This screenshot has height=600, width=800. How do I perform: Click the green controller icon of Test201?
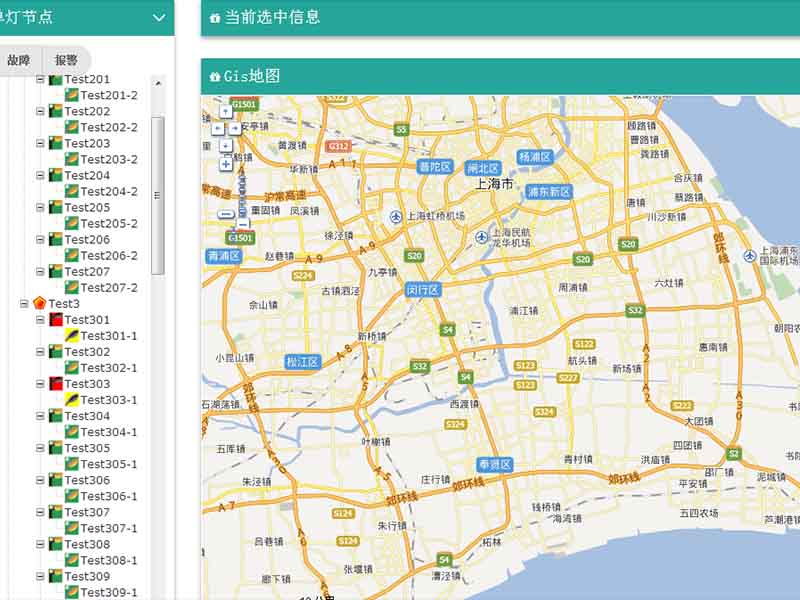coord(56,80)
